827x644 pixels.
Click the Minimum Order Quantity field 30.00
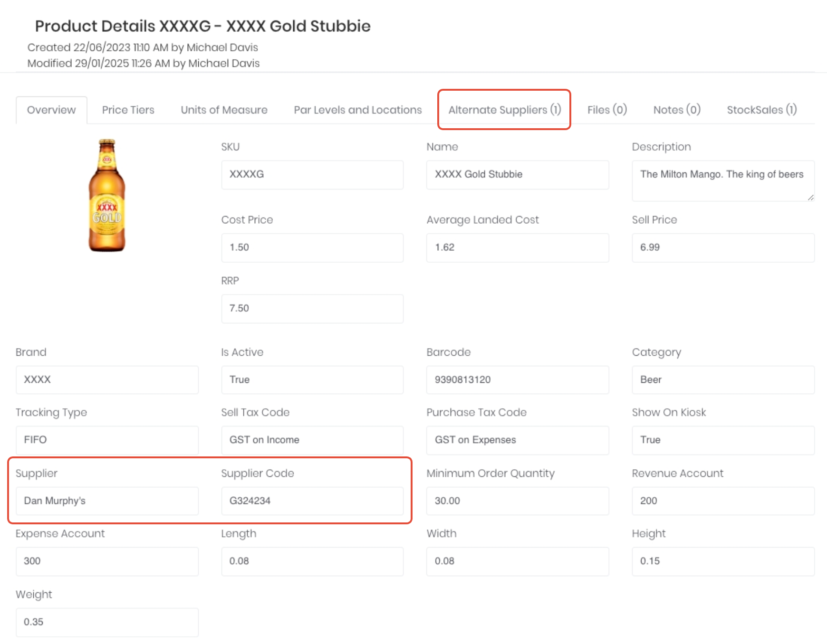[518, 501]
